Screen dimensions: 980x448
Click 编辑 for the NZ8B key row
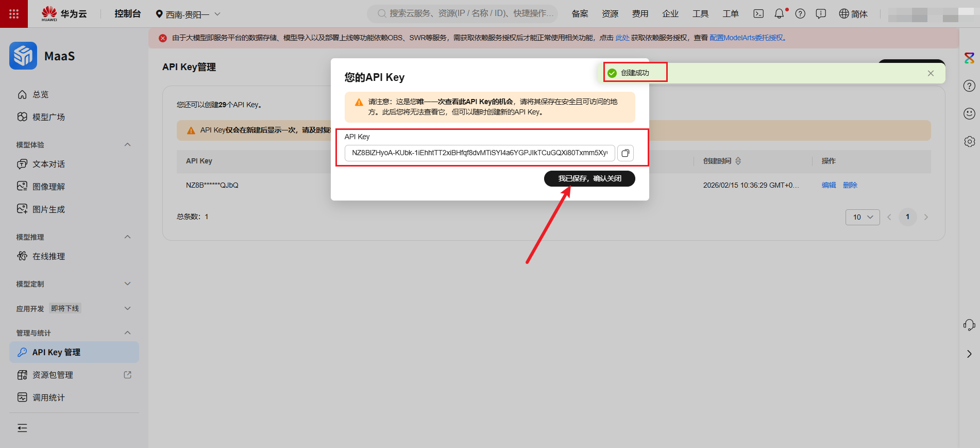pos(829,185)
